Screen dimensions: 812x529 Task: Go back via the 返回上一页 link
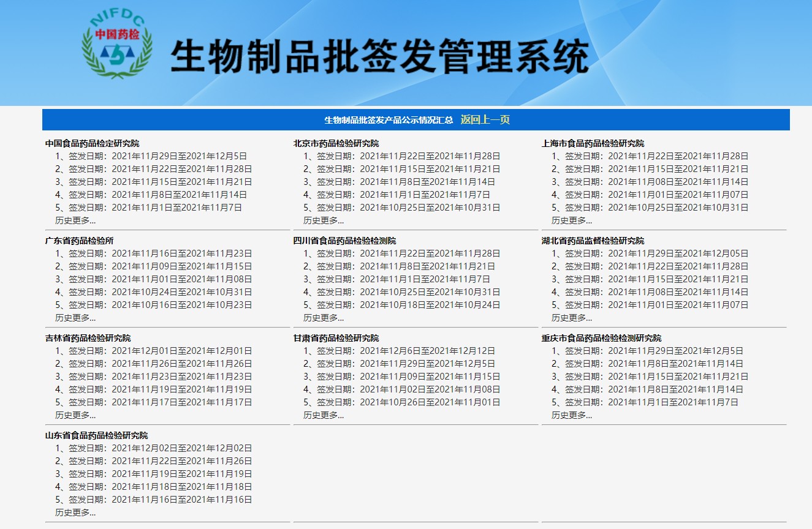(x=485, y=119)
